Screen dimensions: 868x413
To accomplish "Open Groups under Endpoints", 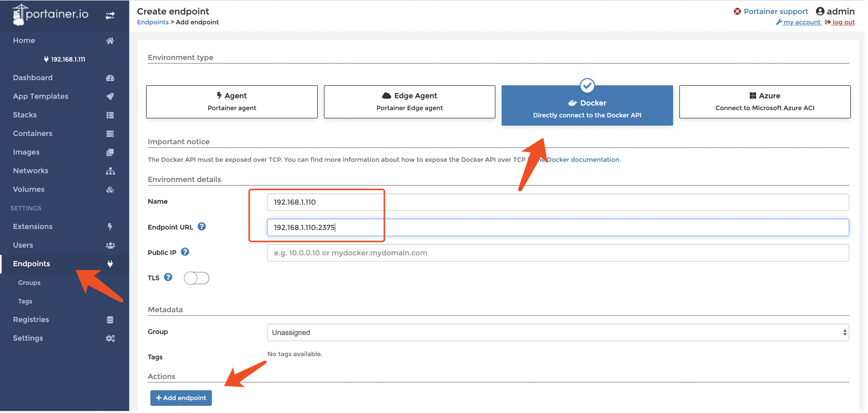I will pos(29,283).
